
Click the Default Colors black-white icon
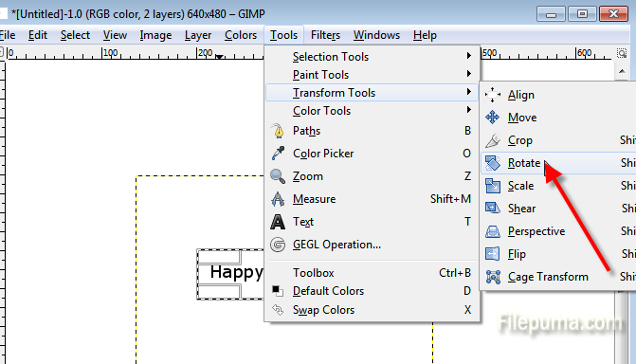click(x=278, y=291)
